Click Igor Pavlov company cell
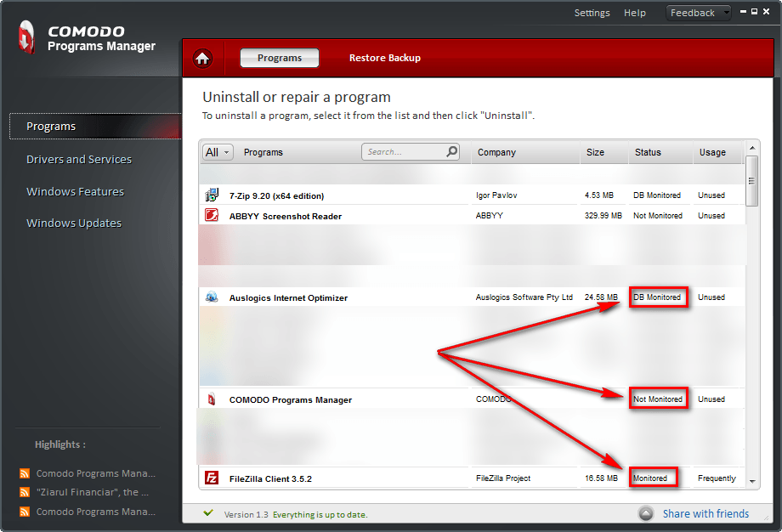 (496, 195)
